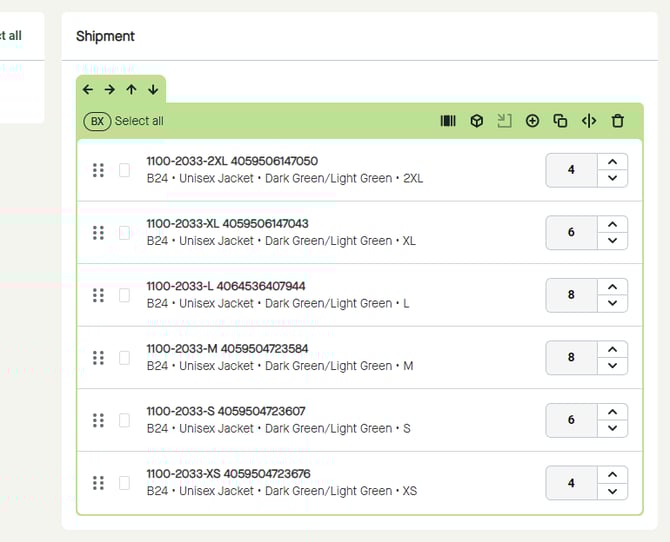Check the 1100-2033-2XL item checkbox
The height and width of the screenshot is (542, 670).
pos(125,170)
